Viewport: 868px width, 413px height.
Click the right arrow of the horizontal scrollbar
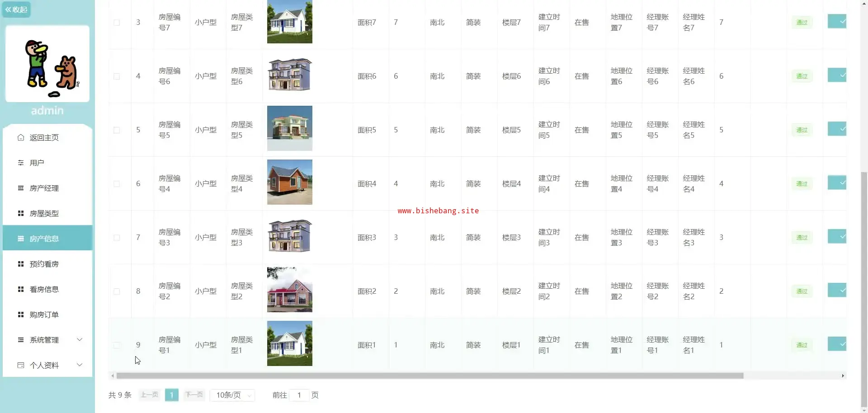(843, 376)
